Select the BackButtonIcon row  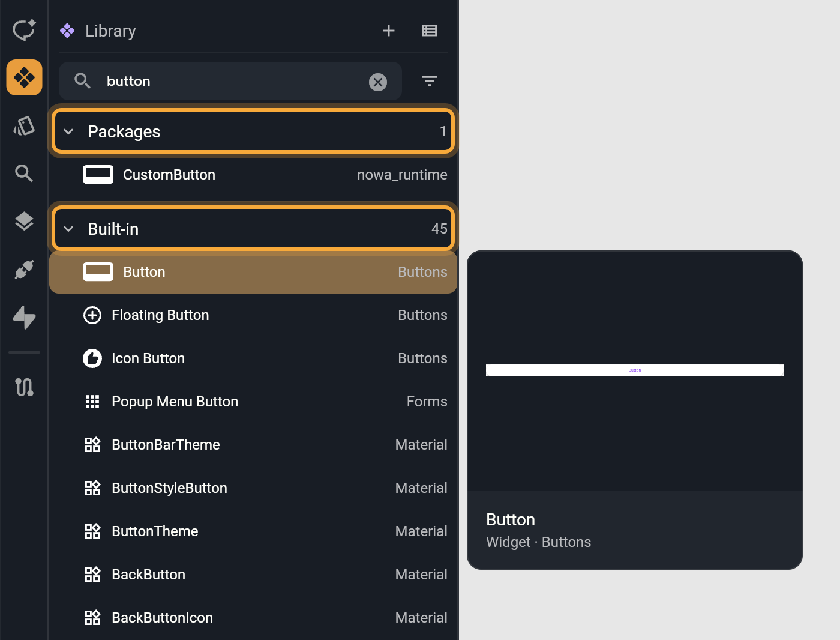253,618
